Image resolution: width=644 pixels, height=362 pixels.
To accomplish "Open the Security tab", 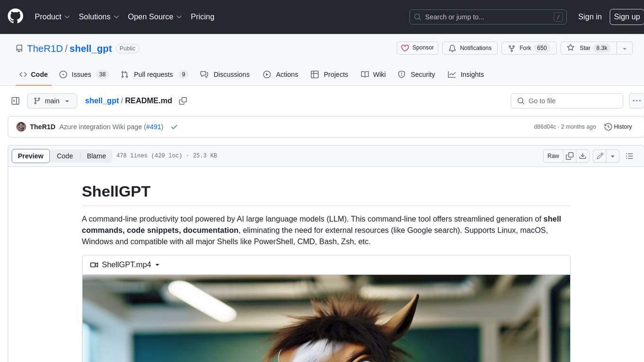I will [416, 74].
